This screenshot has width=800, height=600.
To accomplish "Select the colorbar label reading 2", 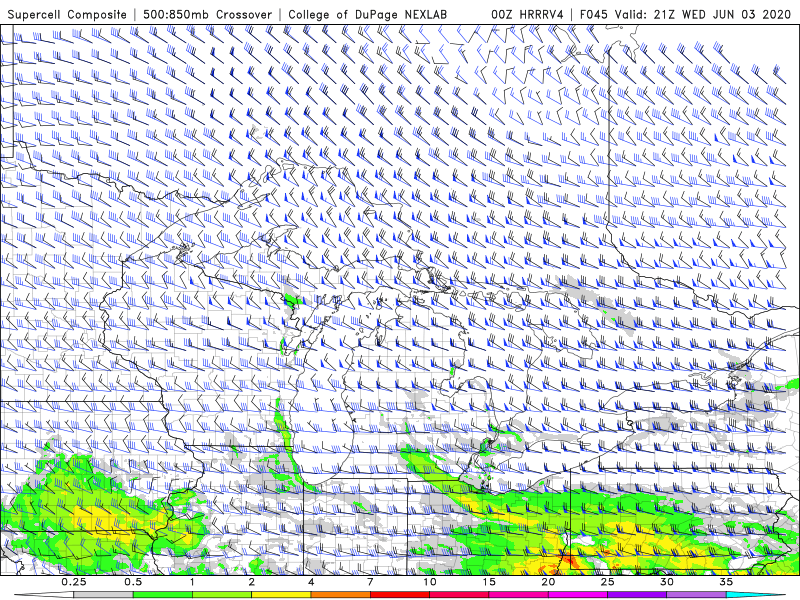I will 252,582.
